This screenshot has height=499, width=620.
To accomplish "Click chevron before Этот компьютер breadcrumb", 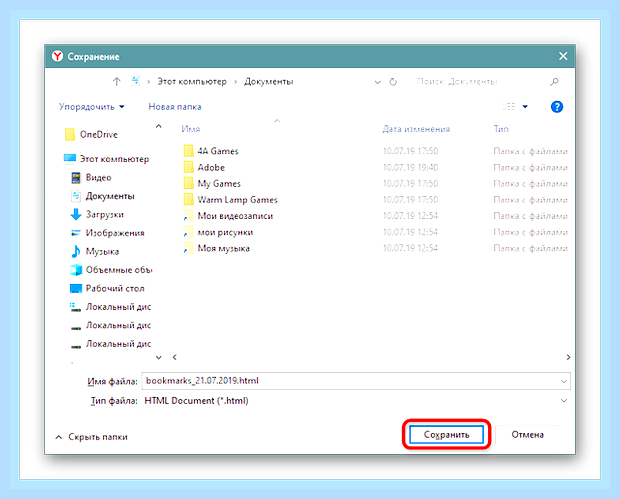I will point(149,82).
